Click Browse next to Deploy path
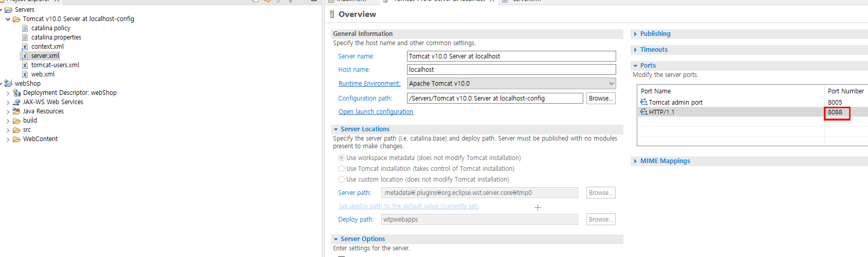 (601, 219)
